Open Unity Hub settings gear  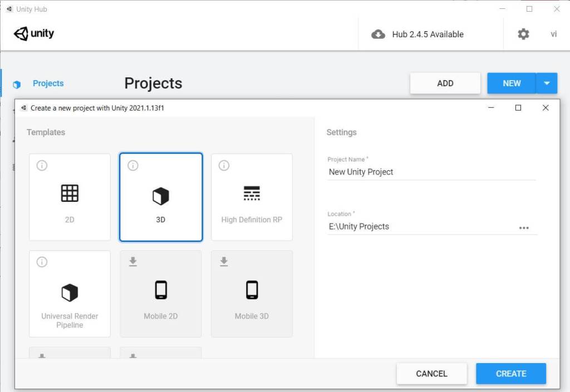[x=523, y=34]
